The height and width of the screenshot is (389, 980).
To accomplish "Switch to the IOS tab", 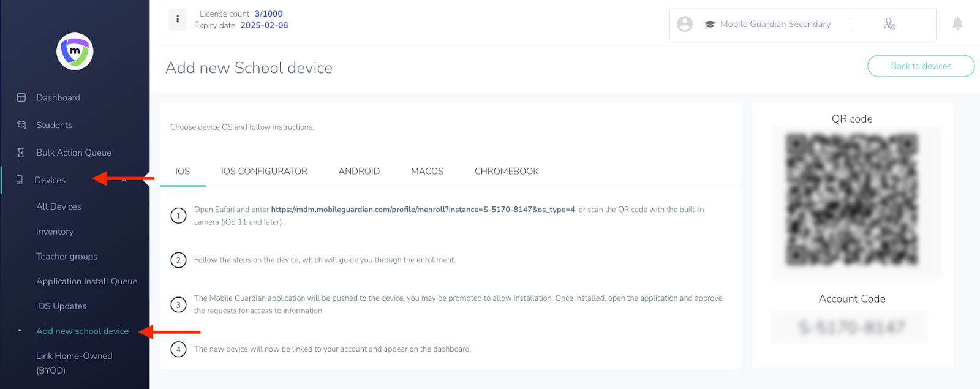I will pos(183,172).
